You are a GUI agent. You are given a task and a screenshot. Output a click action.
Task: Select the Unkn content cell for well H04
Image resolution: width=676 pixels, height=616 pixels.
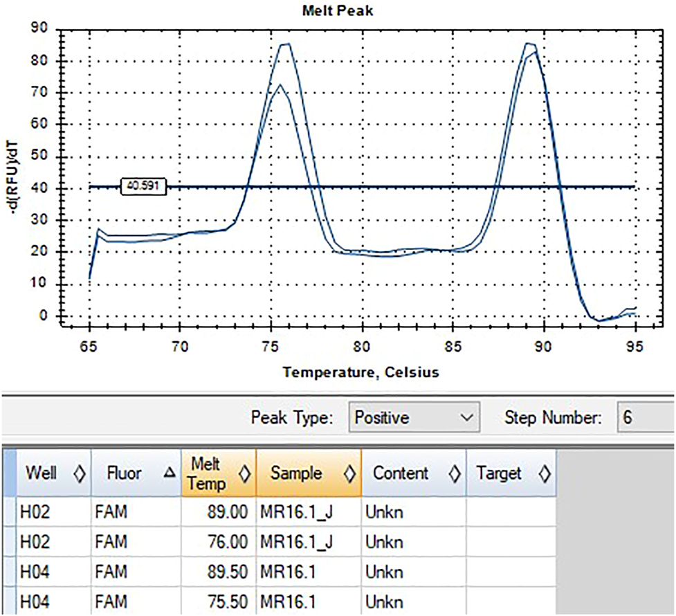coord(385,572)
